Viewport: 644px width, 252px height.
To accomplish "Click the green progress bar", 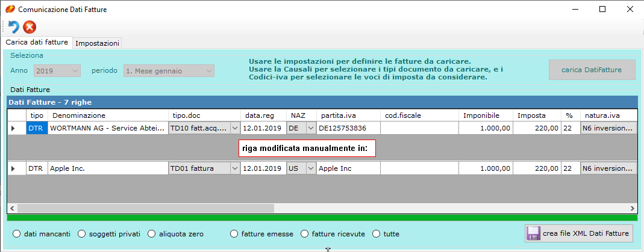I will (x=322, y=217).
